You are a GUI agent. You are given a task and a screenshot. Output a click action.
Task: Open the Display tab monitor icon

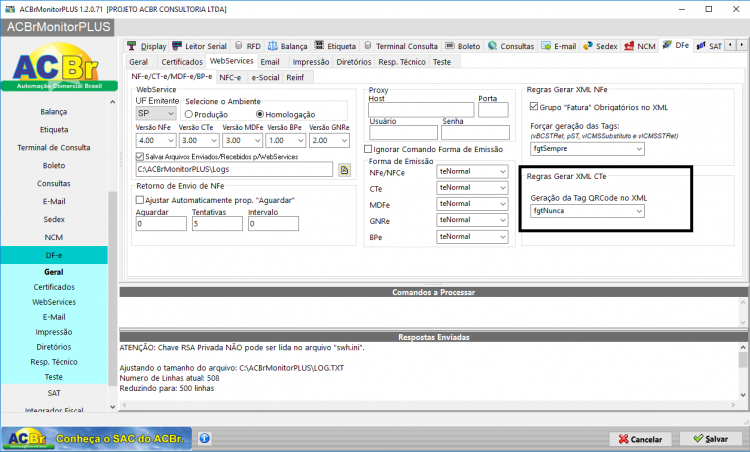132,46
